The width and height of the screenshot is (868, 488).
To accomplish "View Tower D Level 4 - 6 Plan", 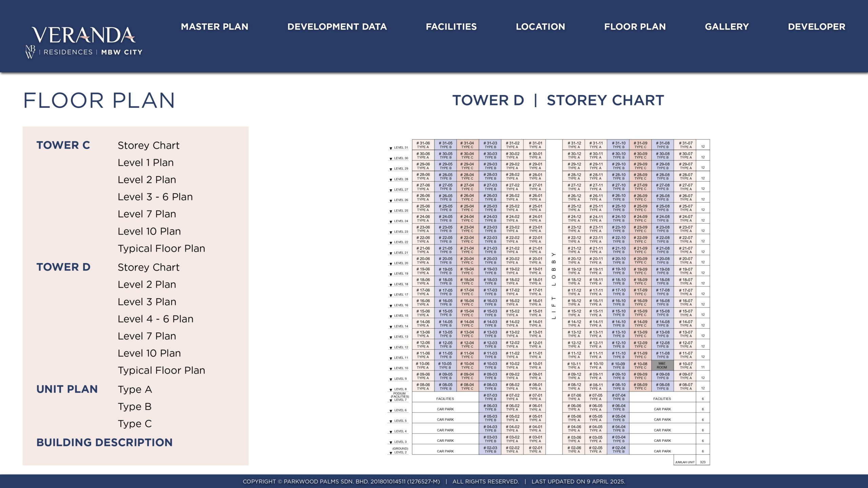I will 156,319.
